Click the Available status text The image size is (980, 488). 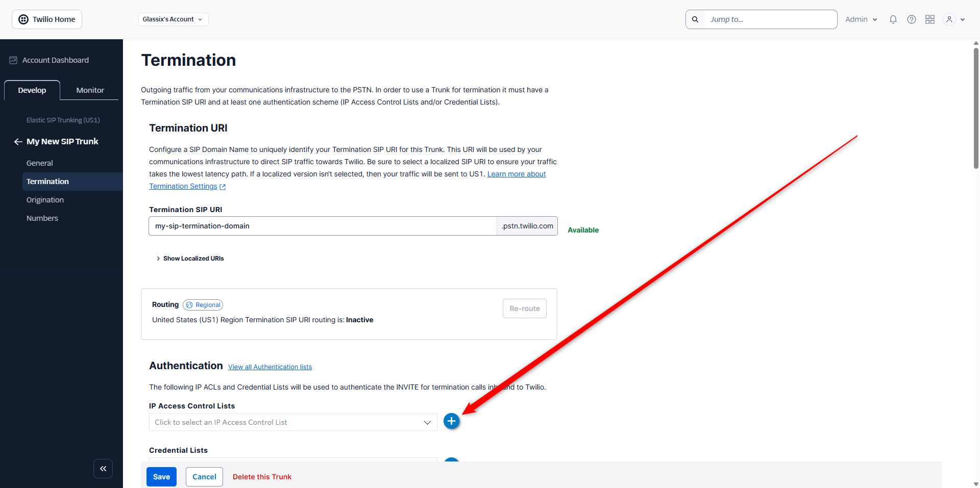coord(583,230)
